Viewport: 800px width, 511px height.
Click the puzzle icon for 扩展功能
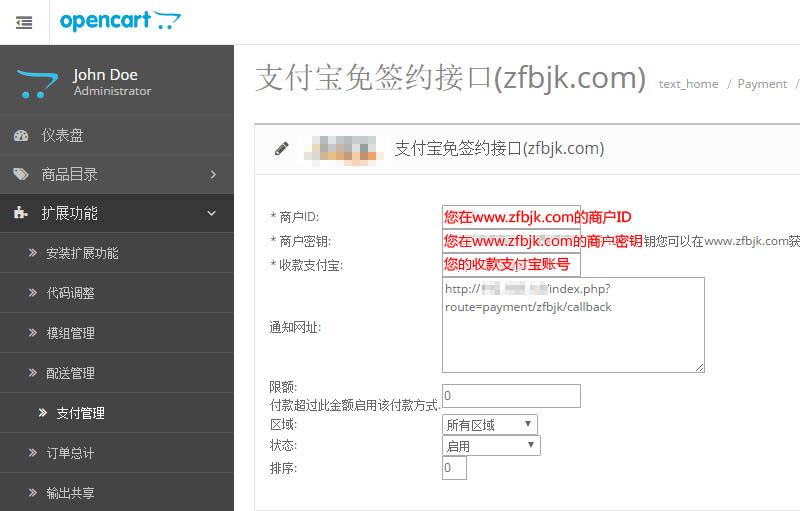(20, 213)
